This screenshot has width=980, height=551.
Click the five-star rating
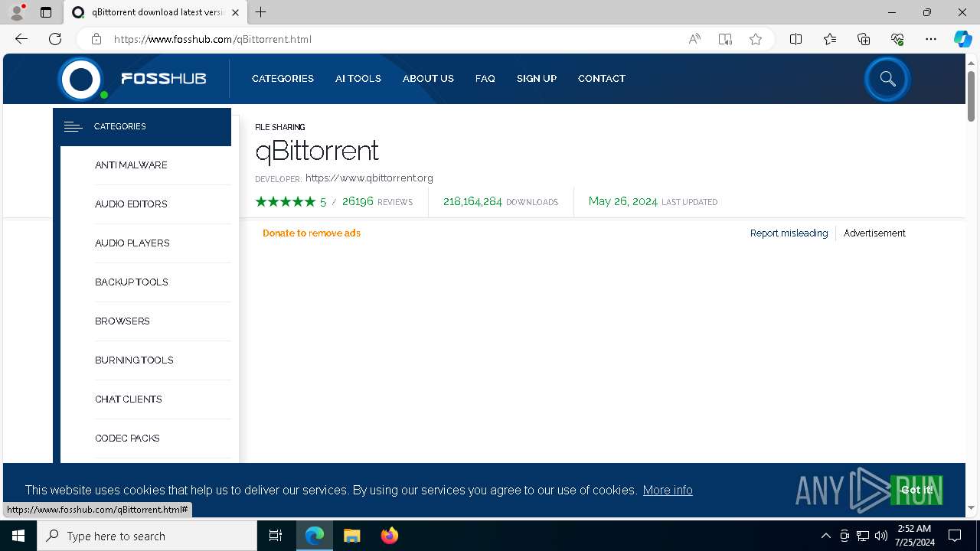285,202
